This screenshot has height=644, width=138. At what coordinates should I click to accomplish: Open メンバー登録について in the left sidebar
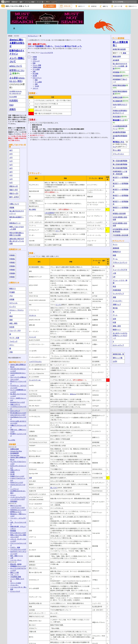(x=17, y=60)
